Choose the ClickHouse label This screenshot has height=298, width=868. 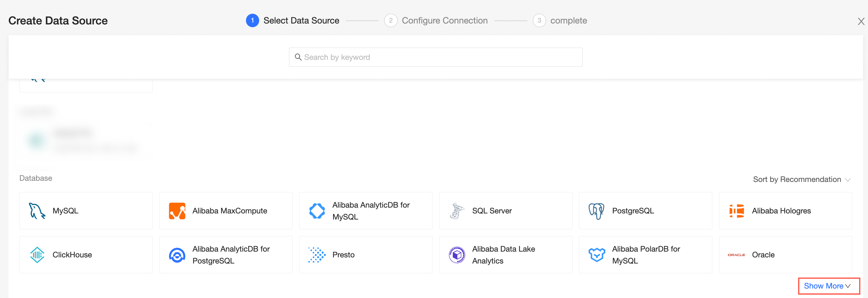72,255
